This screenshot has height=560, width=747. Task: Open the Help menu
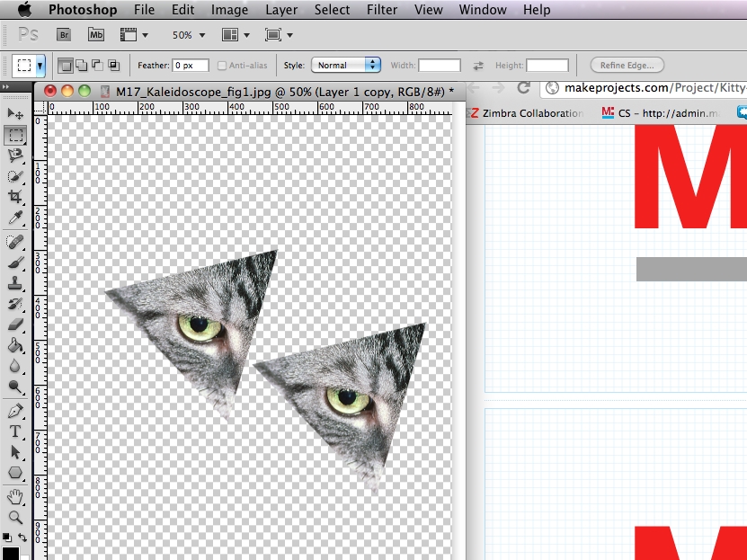click(x=537, y=10)
